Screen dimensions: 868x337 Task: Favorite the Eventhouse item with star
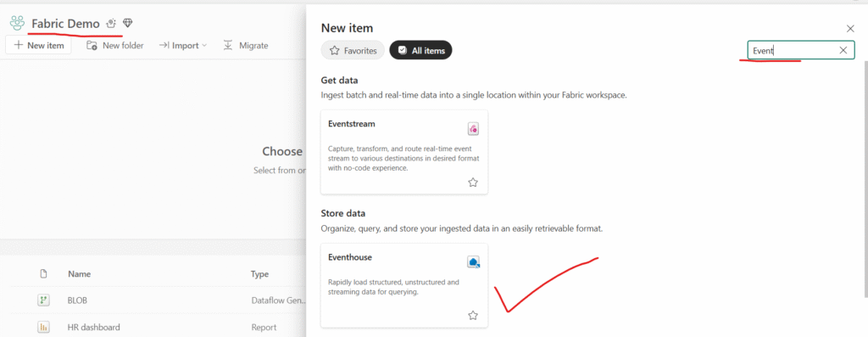(473, 316)
